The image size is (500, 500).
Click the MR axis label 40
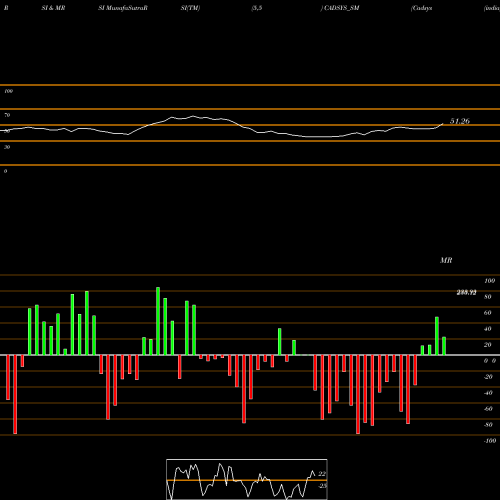pyautogui.click(x=488, y=329)
